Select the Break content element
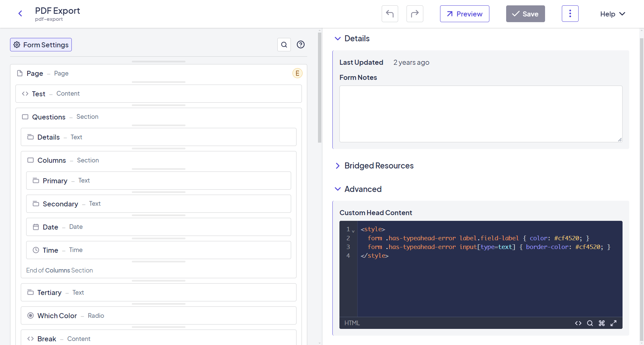The image size is (644, 345). (x=159, y=337)
